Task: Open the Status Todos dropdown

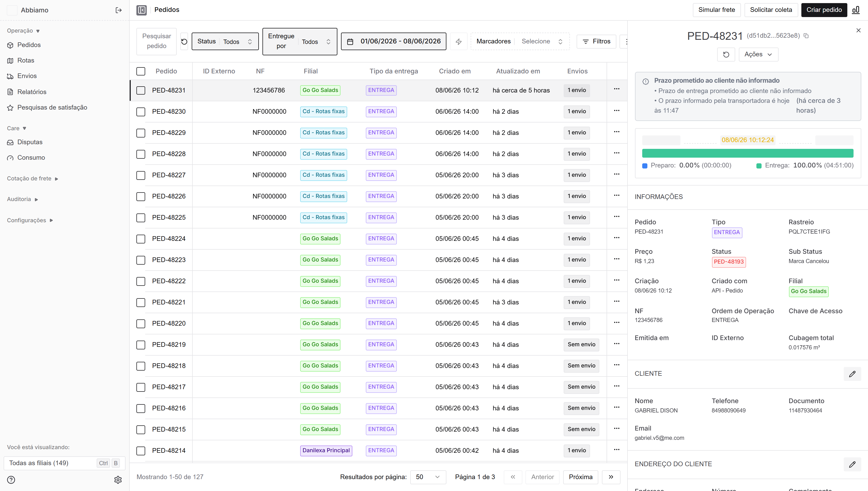Action: pos(225,42)
